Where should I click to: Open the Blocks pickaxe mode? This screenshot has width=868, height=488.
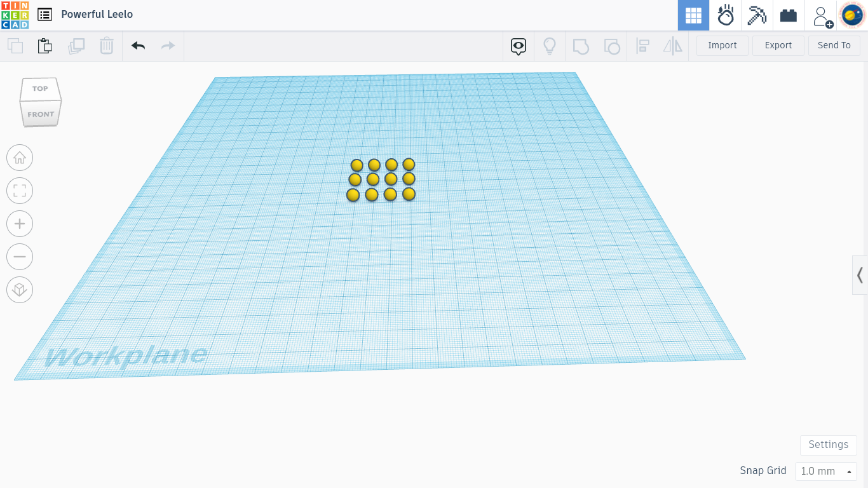coord(757,15)
